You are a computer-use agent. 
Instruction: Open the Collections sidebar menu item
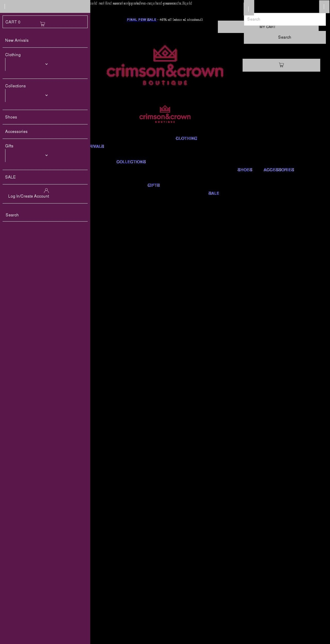point(15,86)
